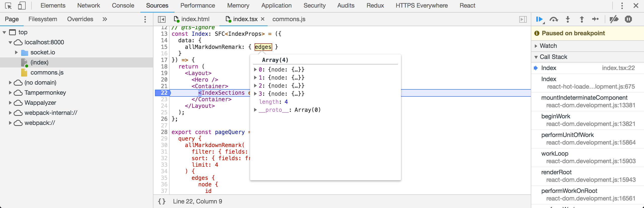Set a breakpoint on line number 18
The height and width of the screenshot is (208, 644).
pos(164,66)
